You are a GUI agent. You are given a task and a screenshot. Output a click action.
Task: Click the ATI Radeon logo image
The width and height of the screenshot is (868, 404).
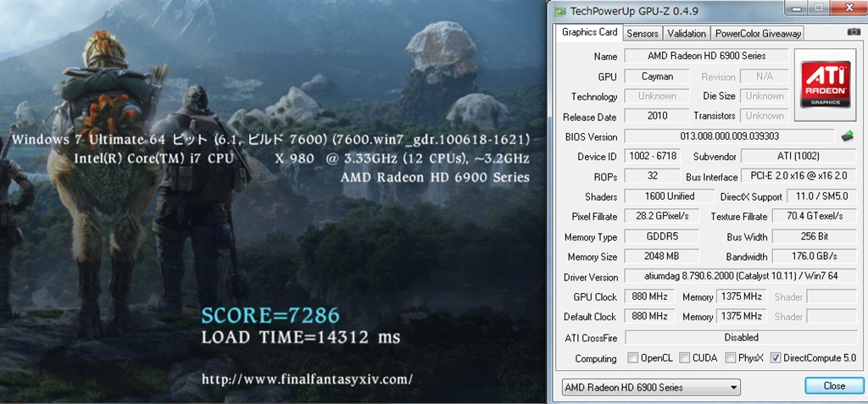(826, 85)
